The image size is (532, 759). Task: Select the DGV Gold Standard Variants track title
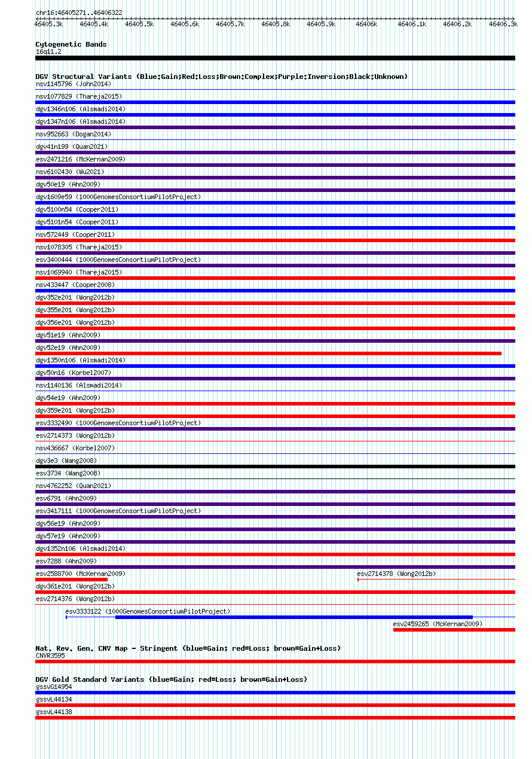(172, 679)
